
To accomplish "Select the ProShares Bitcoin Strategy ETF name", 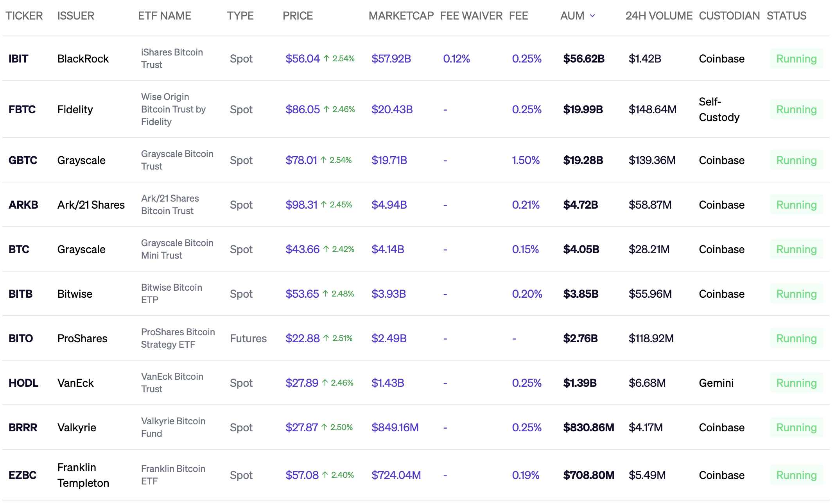I will point(178,338).
